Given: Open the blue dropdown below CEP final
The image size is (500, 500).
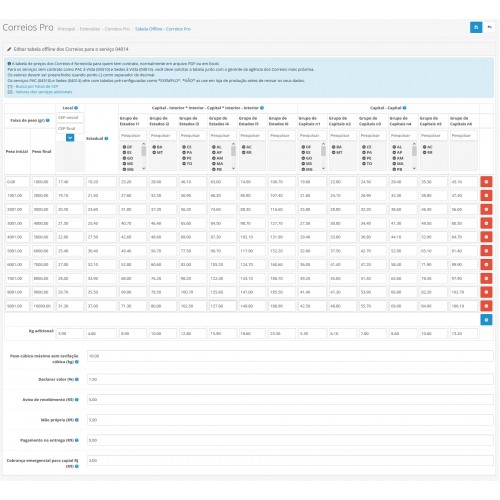Looking at the screenshot, I should 70,138.
